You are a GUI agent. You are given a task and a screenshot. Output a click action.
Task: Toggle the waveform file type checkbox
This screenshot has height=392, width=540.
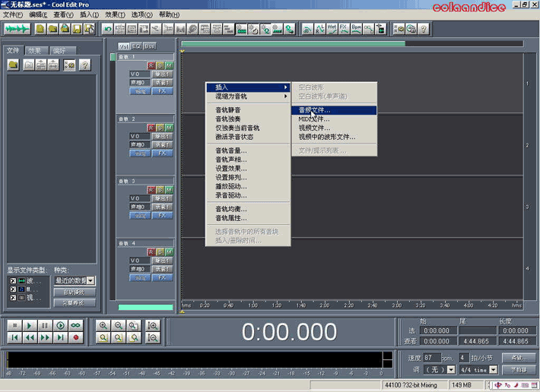tap(12, 281)
